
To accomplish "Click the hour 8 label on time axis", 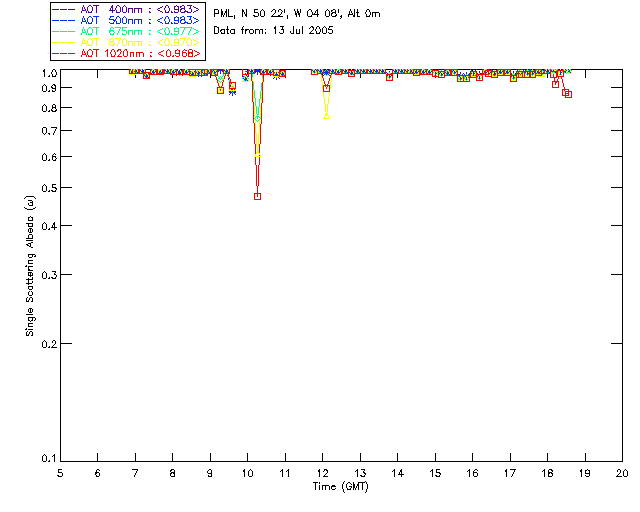I will point(173,473).
